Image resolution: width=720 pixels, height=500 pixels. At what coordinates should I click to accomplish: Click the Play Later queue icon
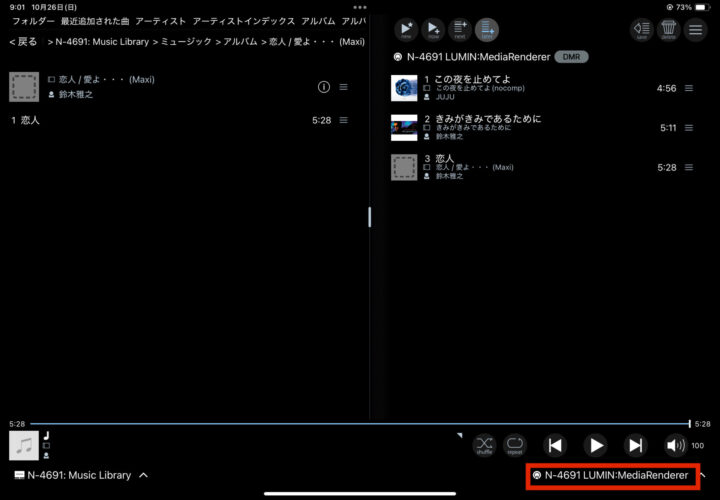point(487,30)
